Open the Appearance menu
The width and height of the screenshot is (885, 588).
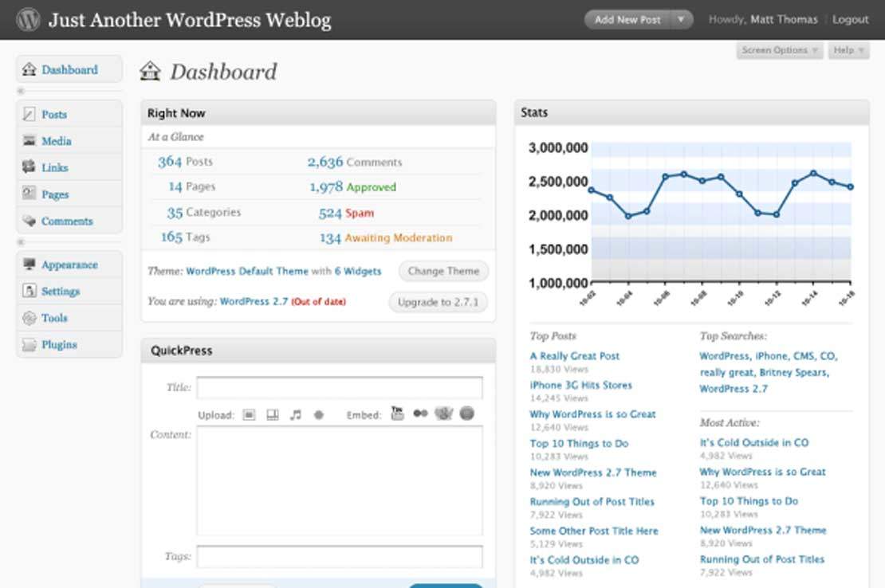[x=69, y=264]
